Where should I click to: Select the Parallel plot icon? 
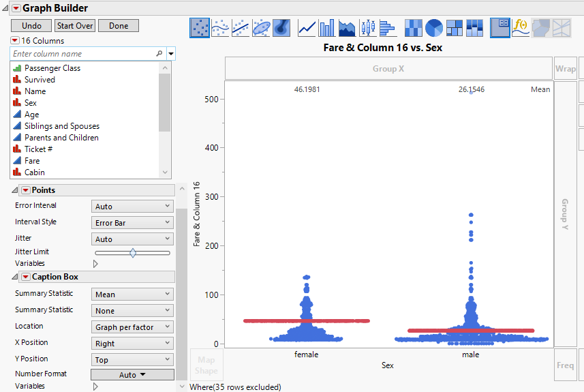(562, 28)
